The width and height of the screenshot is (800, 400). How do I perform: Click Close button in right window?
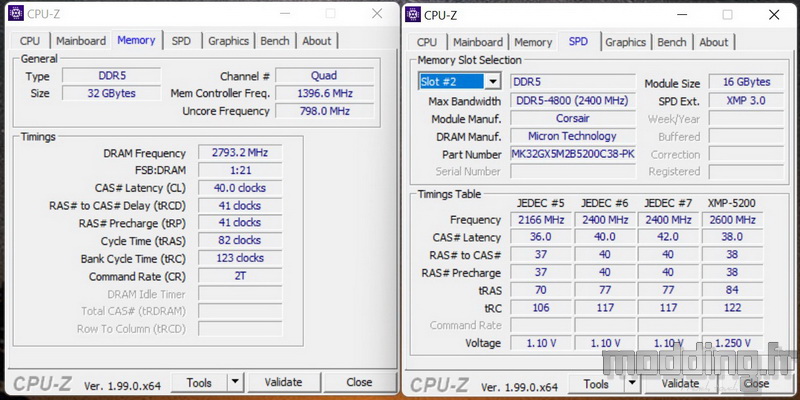(756, 383)
